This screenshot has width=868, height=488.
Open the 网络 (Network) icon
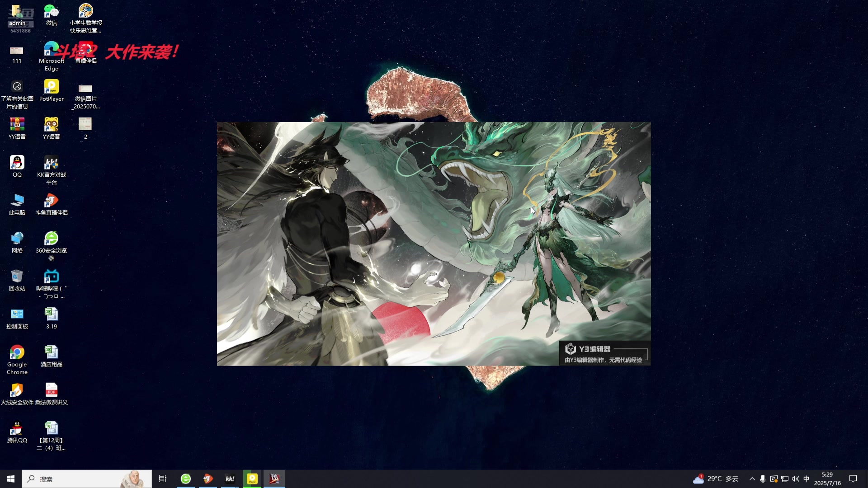pos(17,242)
